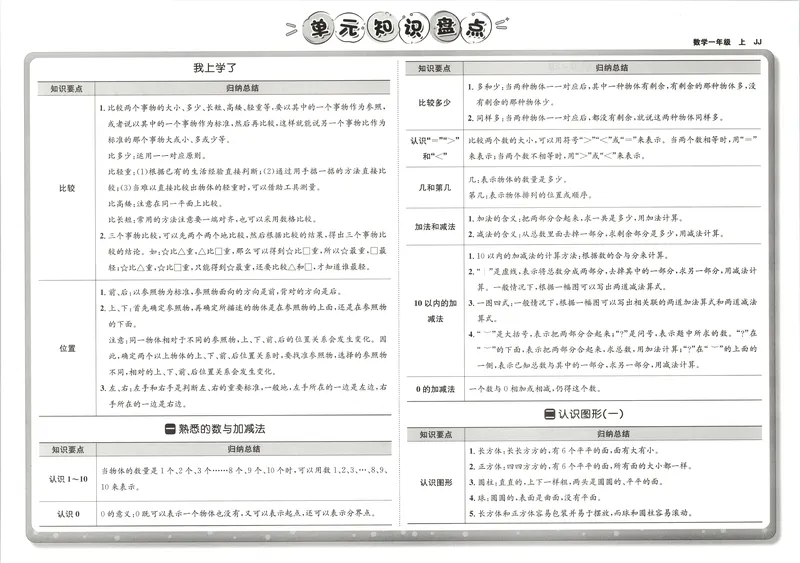Click the '知识要点' header under '认识图形(一)'
Viewport: 800px width, 563px height.
[x=436, y=435]
